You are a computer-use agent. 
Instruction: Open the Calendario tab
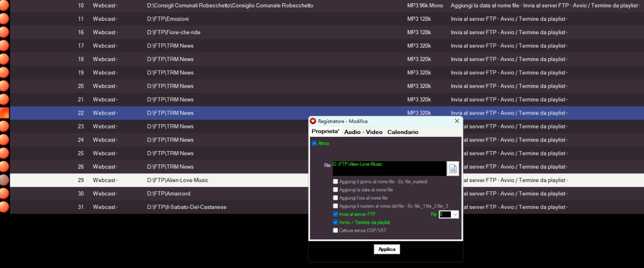(402, 132)
